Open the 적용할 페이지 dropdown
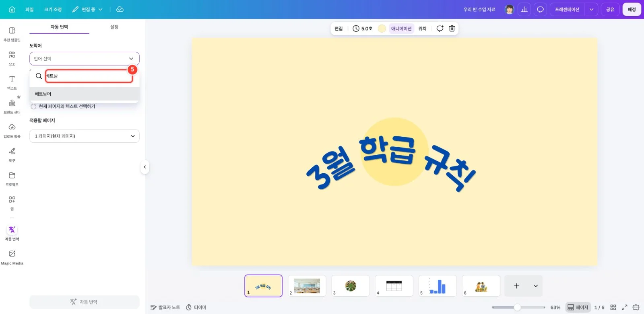The height and width of the screenshot is (314, 644). [85, 136]
